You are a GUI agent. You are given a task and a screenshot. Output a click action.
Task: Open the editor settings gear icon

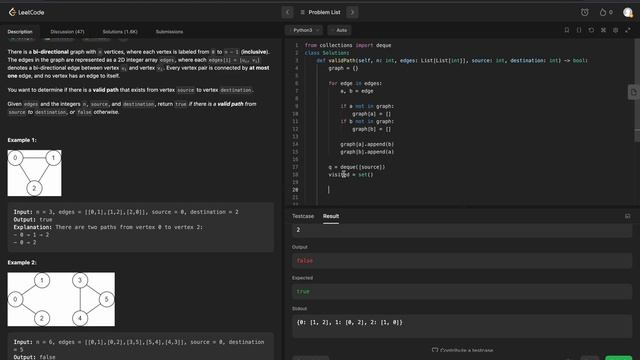coord(616,30)
